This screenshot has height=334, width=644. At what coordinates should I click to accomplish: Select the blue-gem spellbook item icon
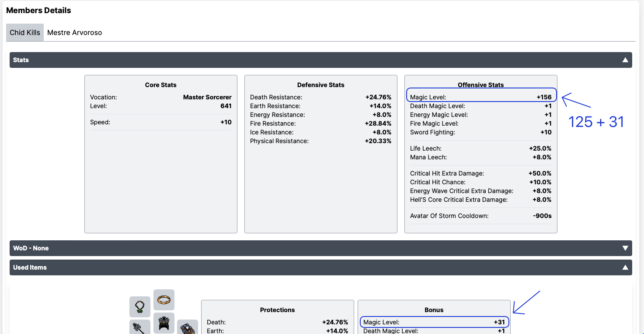tap(188, 327)
